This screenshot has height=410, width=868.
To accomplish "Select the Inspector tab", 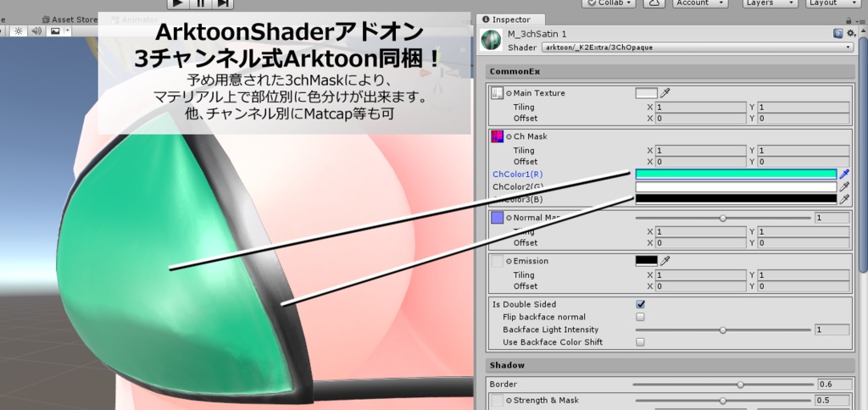I will click(510, 19).
